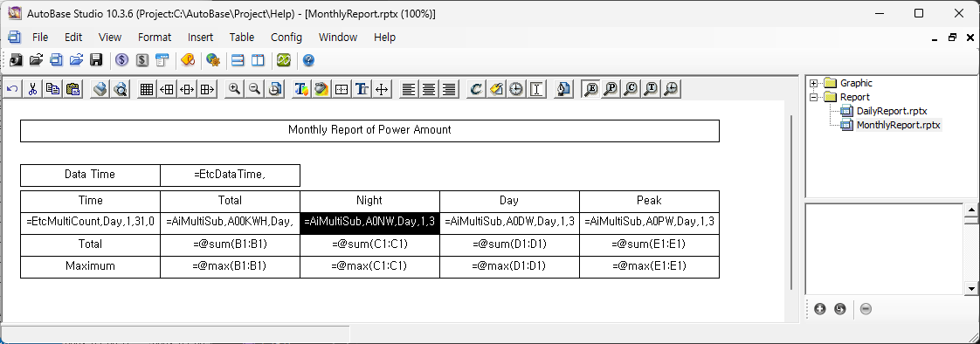Screen dimensions: 980x344
Task: Click the globe with gear icon
Action: [212, 60]
